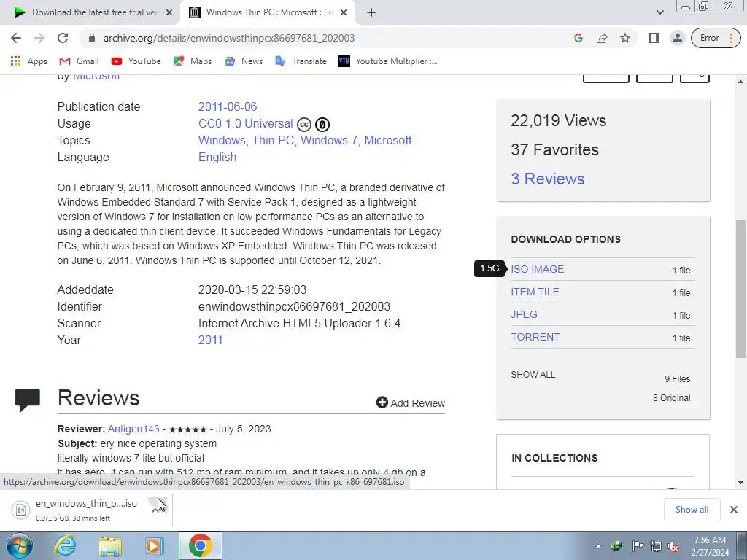Click the Microsoft author link
Screen dimensions: 747x560
coord(96,77)
